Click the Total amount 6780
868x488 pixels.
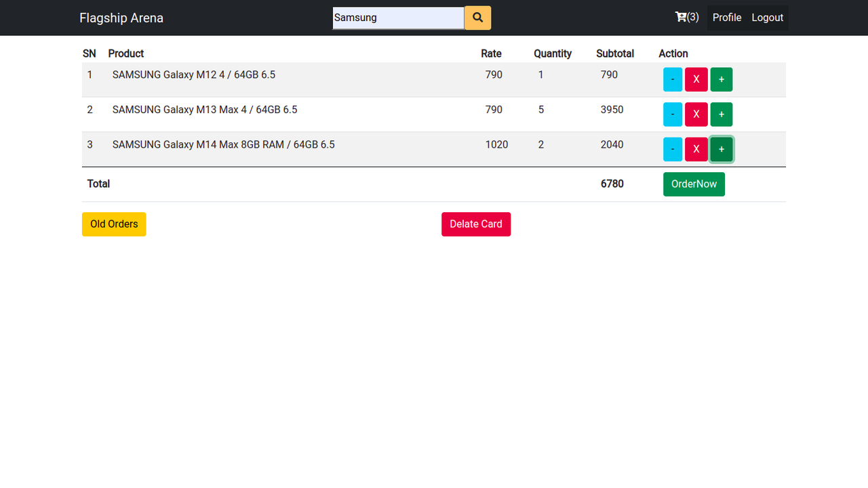pos(612,184)
